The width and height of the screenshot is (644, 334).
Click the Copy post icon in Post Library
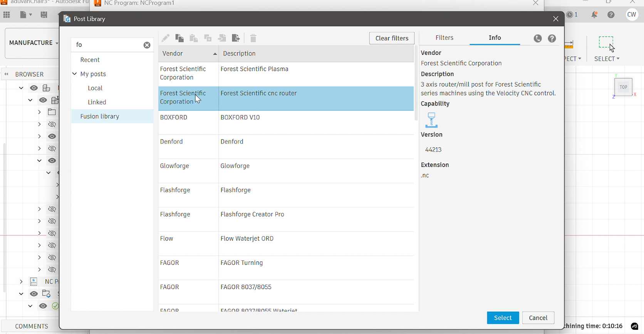click(x=179, y=38)
